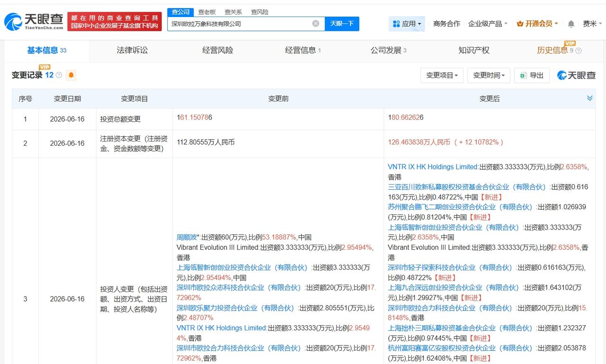Open the 商务合作 link
Image resolution: width=606 pixels, height=364 pixels.
tap(446, 24)
